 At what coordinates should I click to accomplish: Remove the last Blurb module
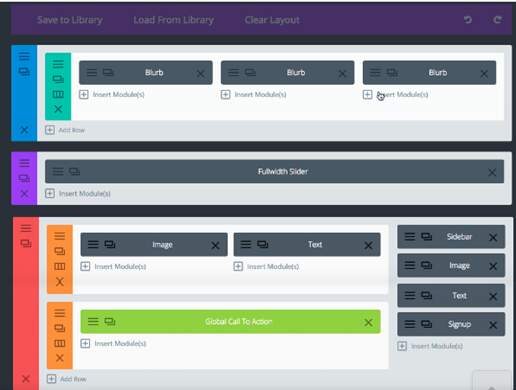point(484,73)
